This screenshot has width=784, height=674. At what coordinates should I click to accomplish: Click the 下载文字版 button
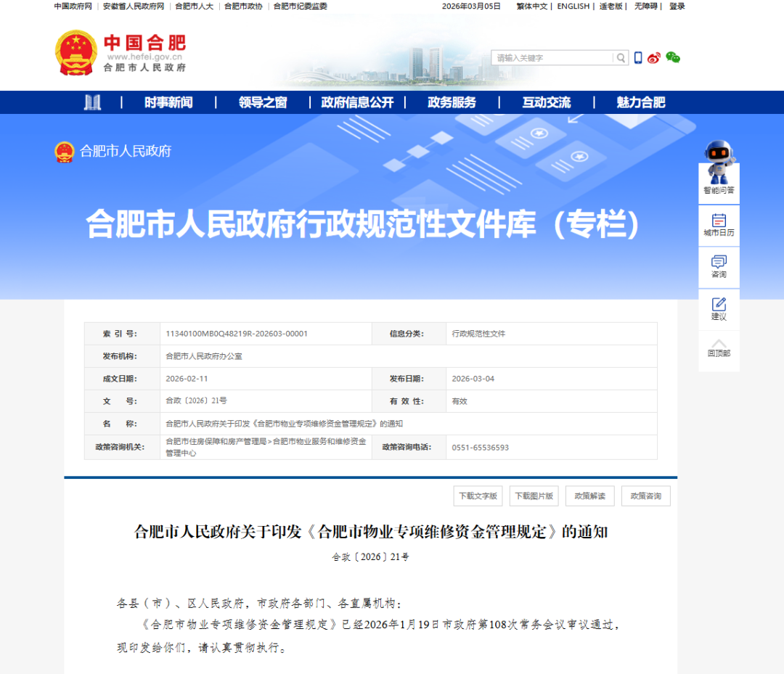coord(478,496)
